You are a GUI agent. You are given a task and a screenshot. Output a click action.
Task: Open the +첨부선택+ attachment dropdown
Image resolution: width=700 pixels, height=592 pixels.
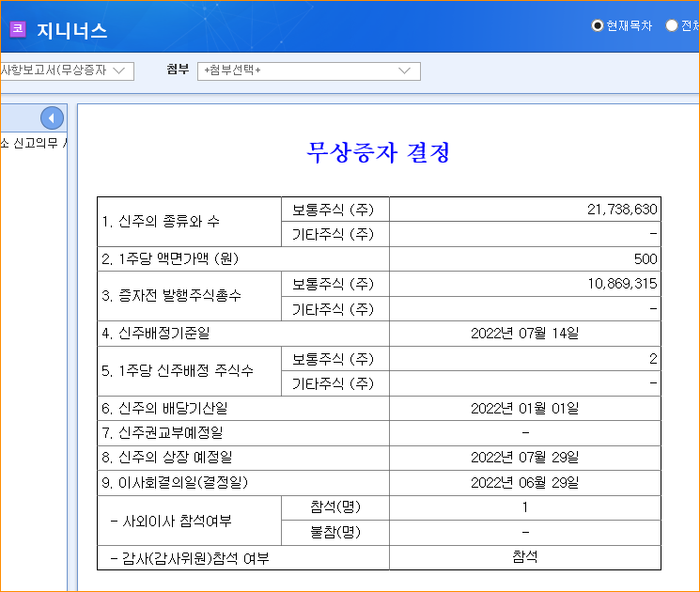point(309,71)
